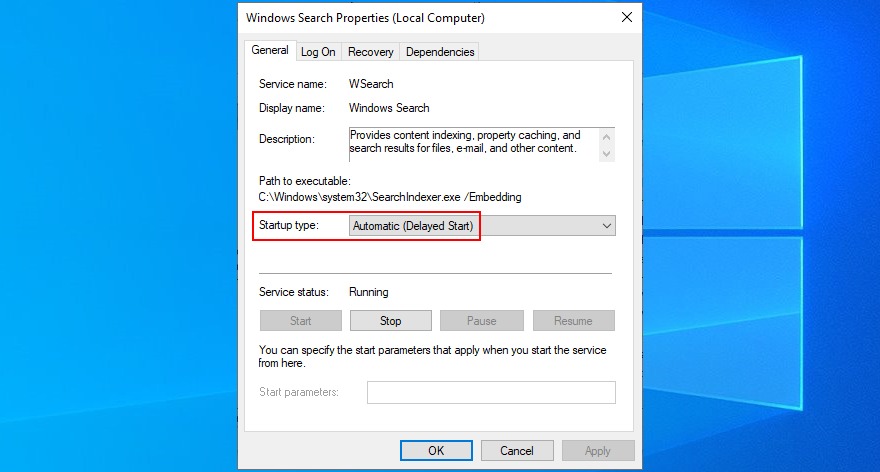This screenshot has width=880, height=472.
Task: Click the dialog title bar text
Action: point(365,18)
